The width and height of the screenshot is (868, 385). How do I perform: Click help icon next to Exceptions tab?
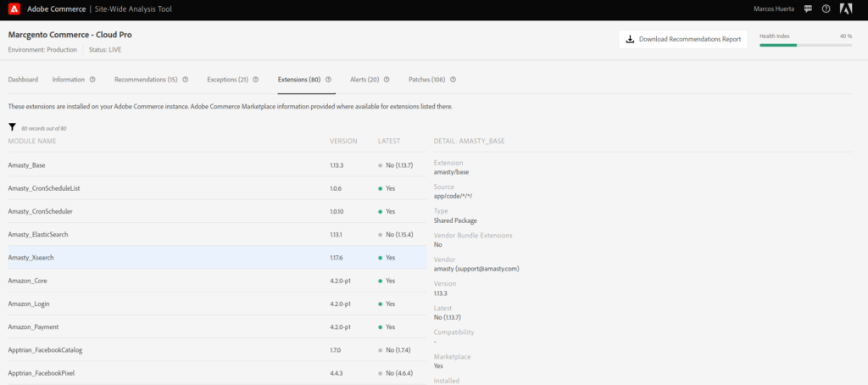(x=256, y=79)
